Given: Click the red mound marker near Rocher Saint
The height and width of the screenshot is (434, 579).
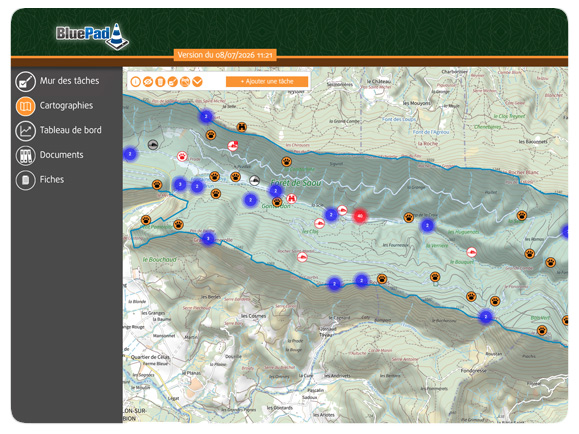Looking at the screenshot, I should click(302, 257).
